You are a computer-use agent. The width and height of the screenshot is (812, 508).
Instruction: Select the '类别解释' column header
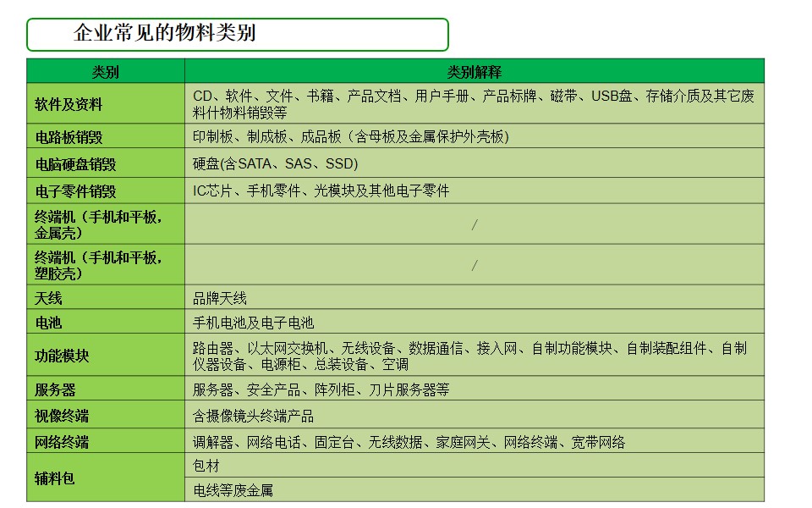pos(475,71)
